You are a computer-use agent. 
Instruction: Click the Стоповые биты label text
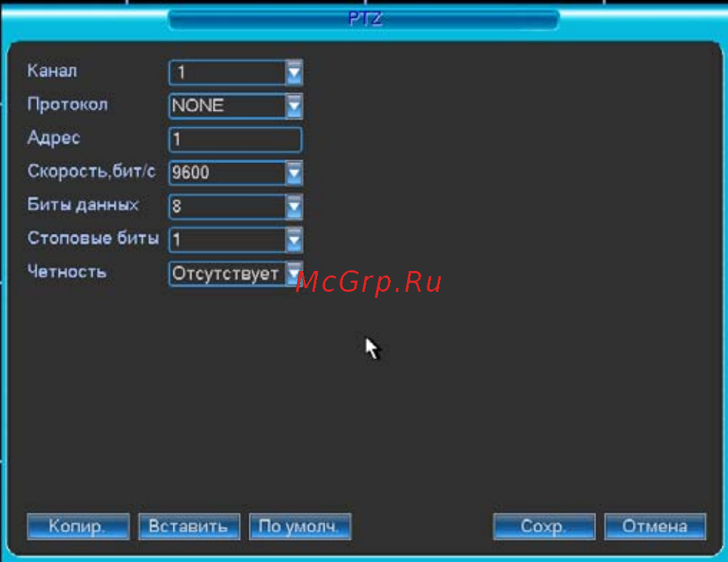click(93, 238)
